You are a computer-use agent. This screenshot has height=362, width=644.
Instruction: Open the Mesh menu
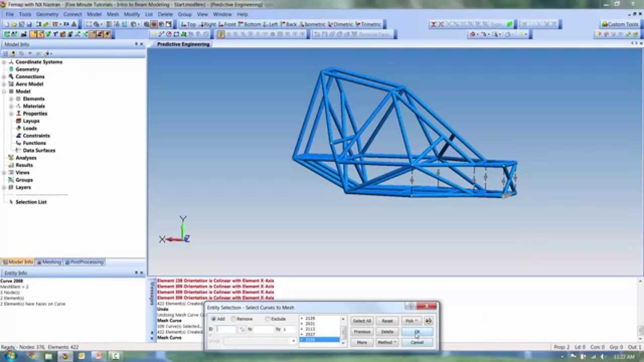(113, 14)
